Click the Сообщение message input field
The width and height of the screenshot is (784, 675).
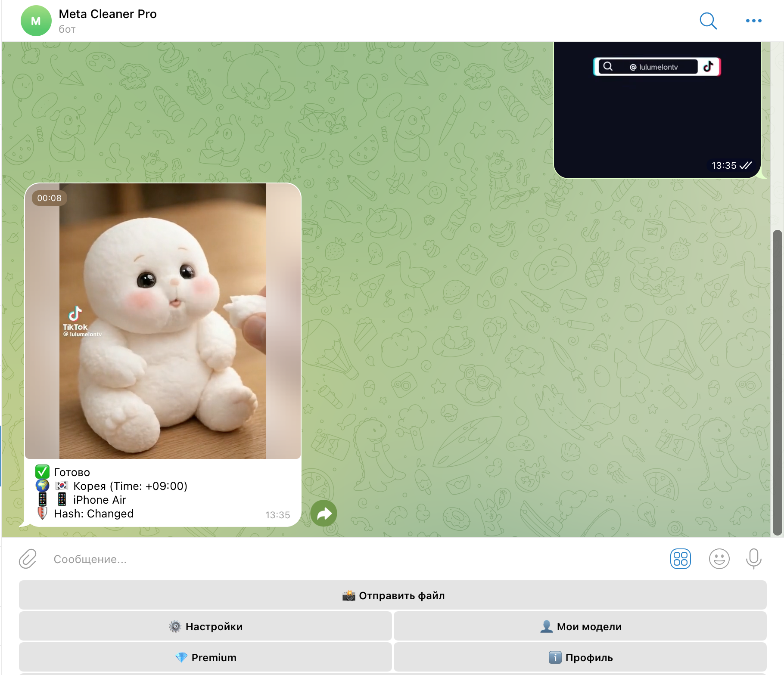[x=345, y=559]
